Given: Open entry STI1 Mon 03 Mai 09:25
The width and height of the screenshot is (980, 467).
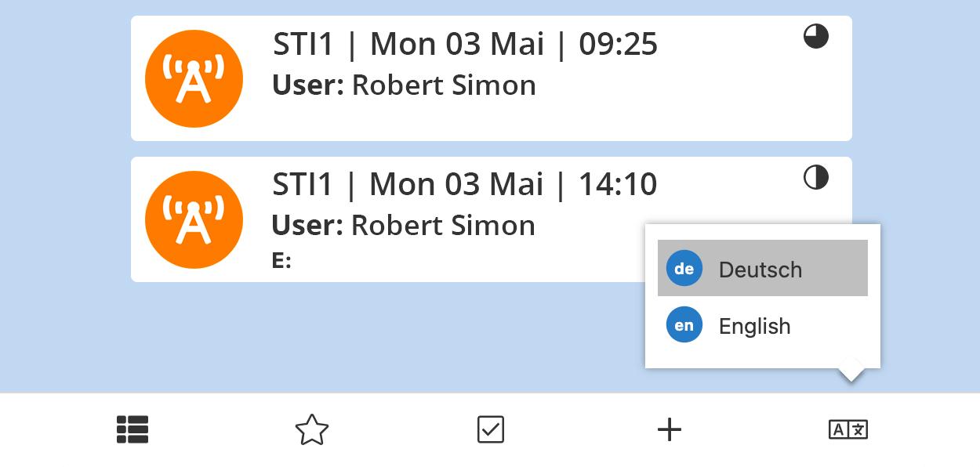Looking at the screenshot, I should (465, 45).
